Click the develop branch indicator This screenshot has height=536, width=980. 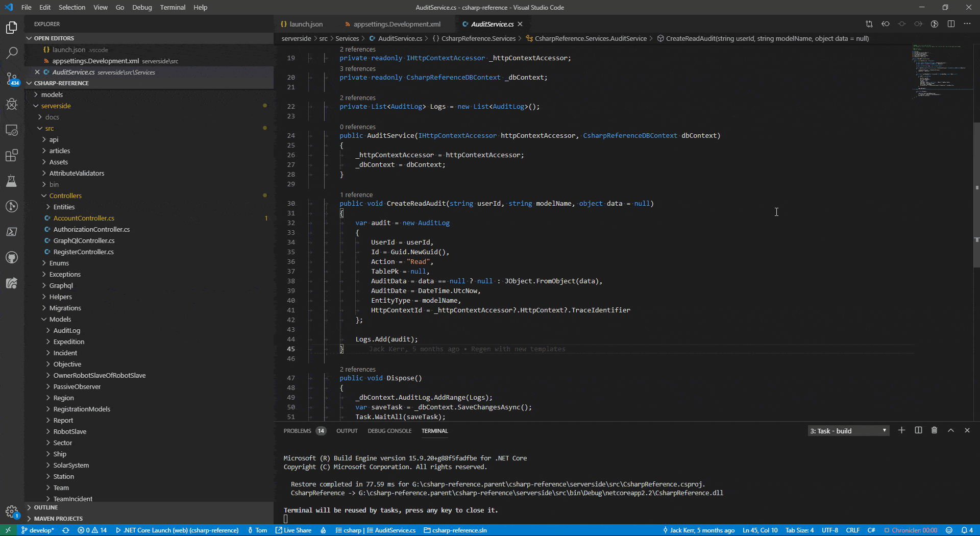point(37,530)
